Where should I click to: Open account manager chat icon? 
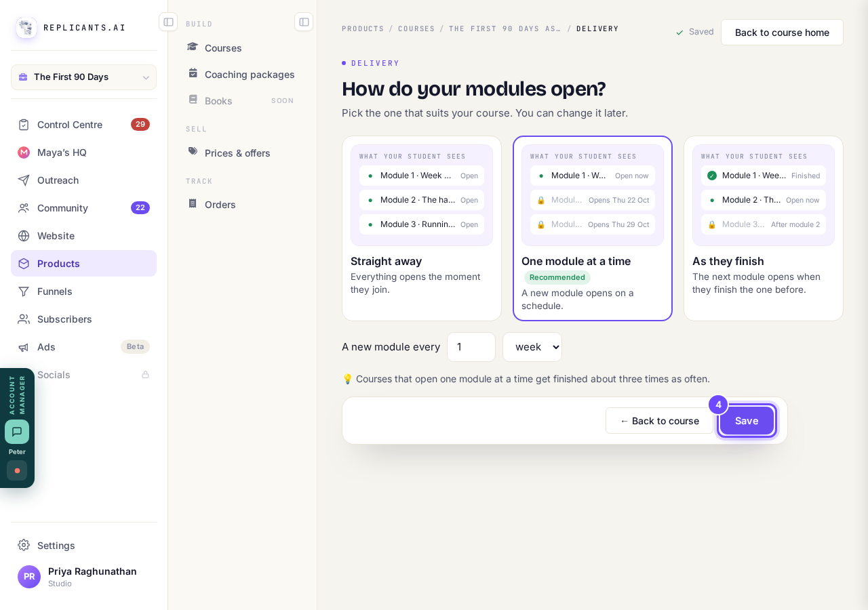click(x=17, y=432)
